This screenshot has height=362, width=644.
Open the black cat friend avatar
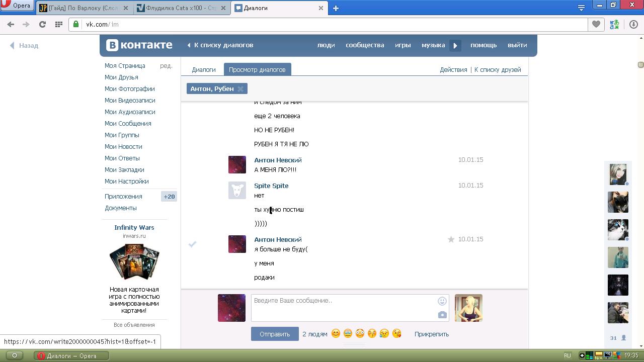click(618, 202)
